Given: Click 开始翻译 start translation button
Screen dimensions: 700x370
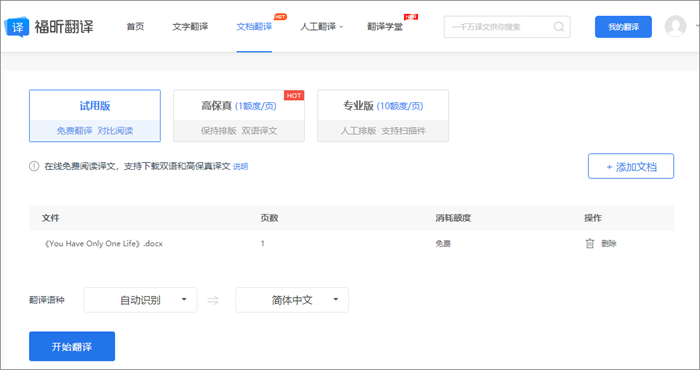Looking at the screenshot, I should pos(72,346).
